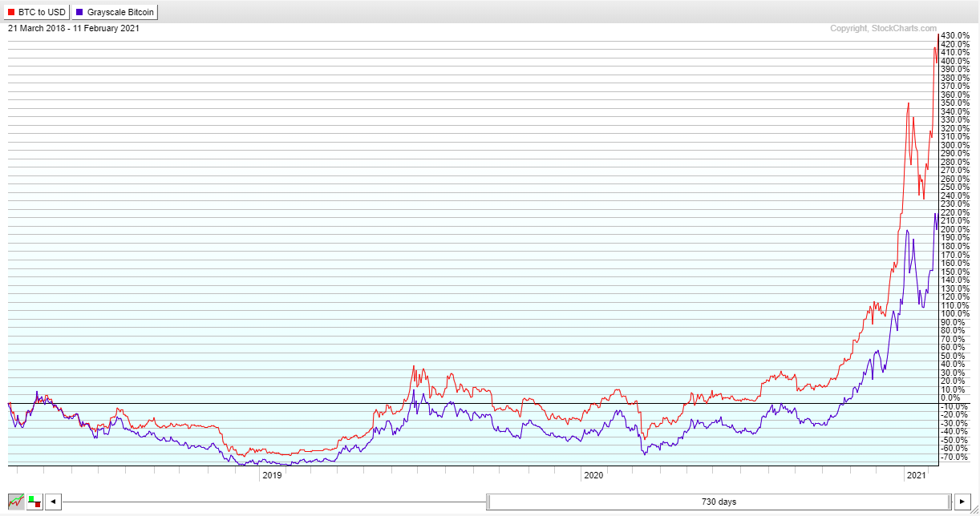Click the date range text 21 March 2018
The height and width of the screenshot is (516, 980).
[x=37, y=28]
